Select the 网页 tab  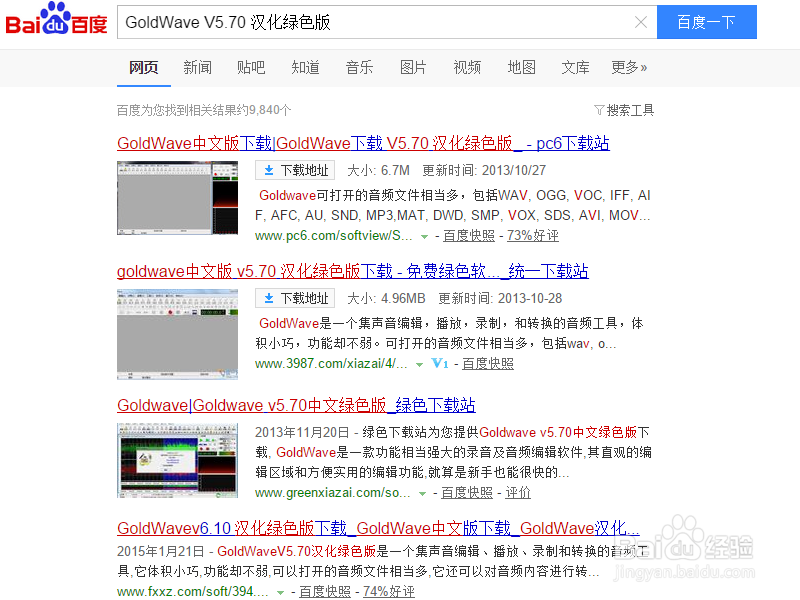[x=143, y=67]
